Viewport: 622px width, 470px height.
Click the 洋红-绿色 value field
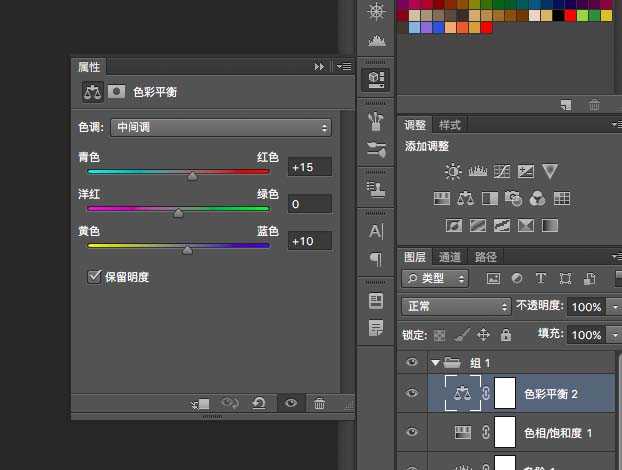(x=309, y=204)
